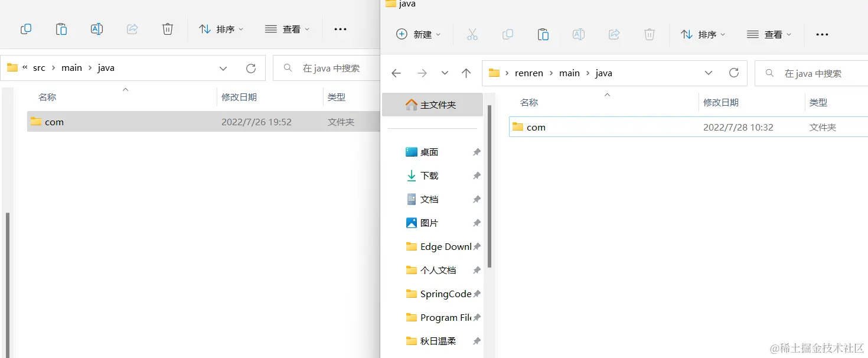This screenshot has height=358, width=868.
Task: Open Edge Downloads folder in navigation pane
Action: coord(439,246)
